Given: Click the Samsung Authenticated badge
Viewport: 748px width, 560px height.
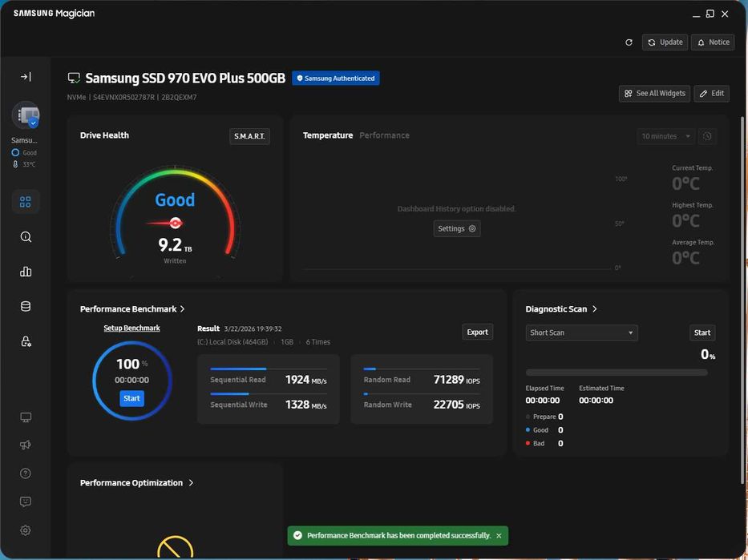Looking at the screenshot, I should 336,79.
